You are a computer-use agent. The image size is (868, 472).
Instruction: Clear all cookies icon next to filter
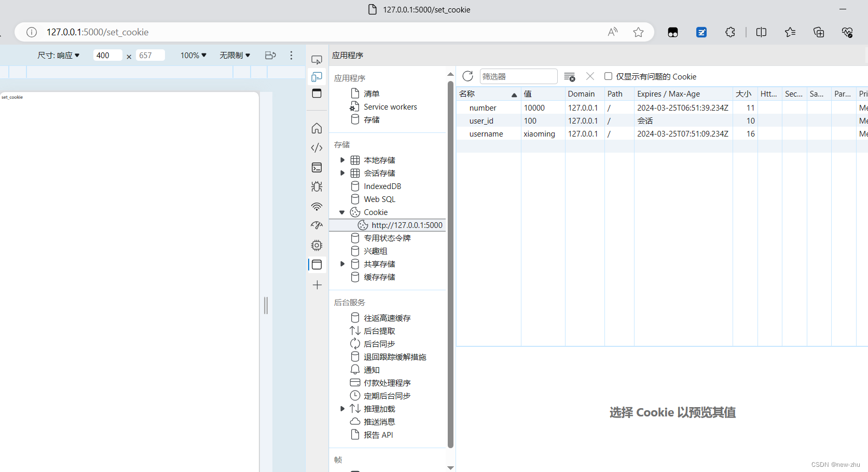click(569, 77)
